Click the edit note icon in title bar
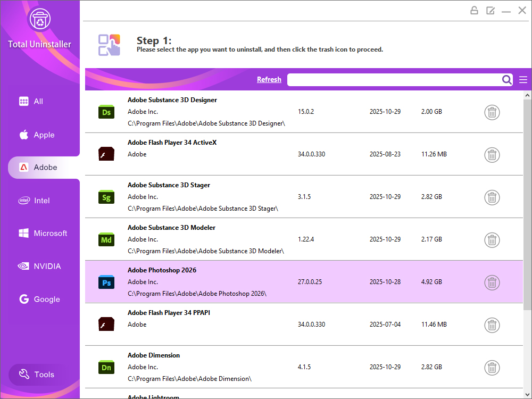The image size is (532, 399). [491, 11]
